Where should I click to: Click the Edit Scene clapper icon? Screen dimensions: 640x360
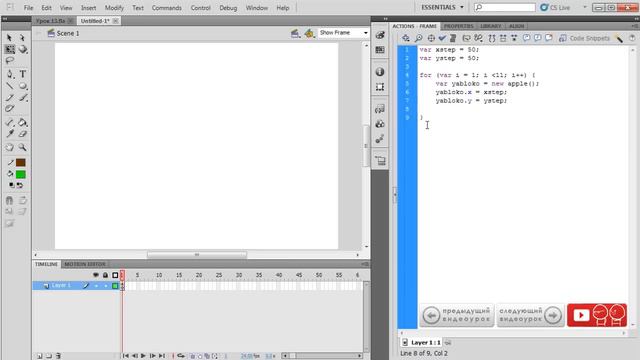[x=295, y=33]
